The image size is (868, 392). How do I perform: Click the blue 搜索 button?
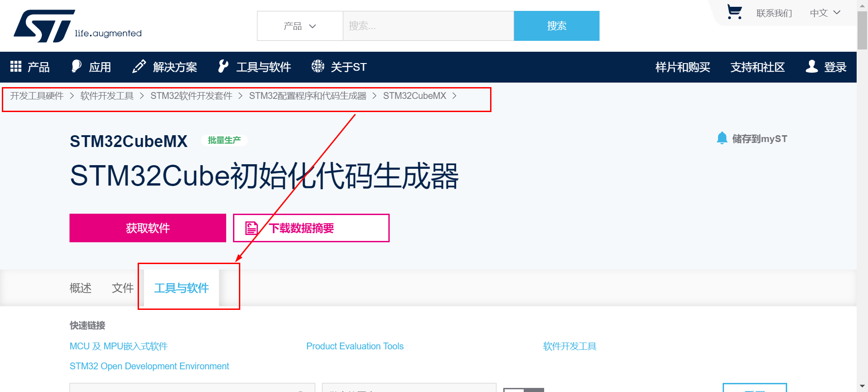556,26
